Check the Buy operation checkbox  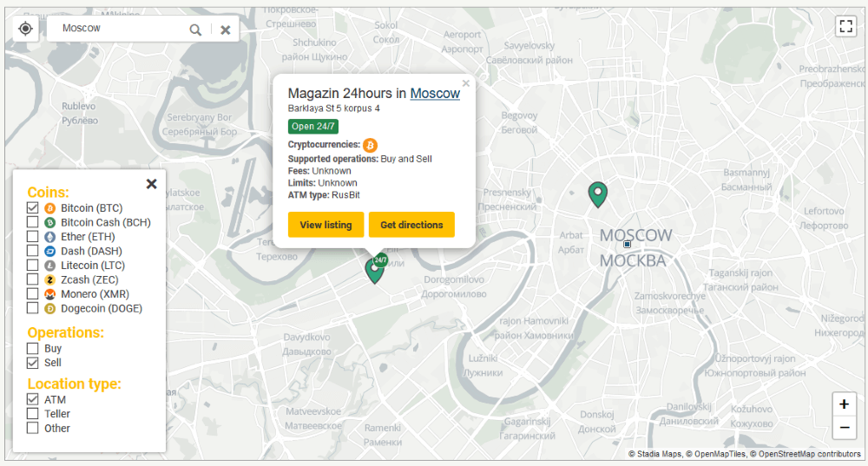pyautogui.click(x=33, y=349)
